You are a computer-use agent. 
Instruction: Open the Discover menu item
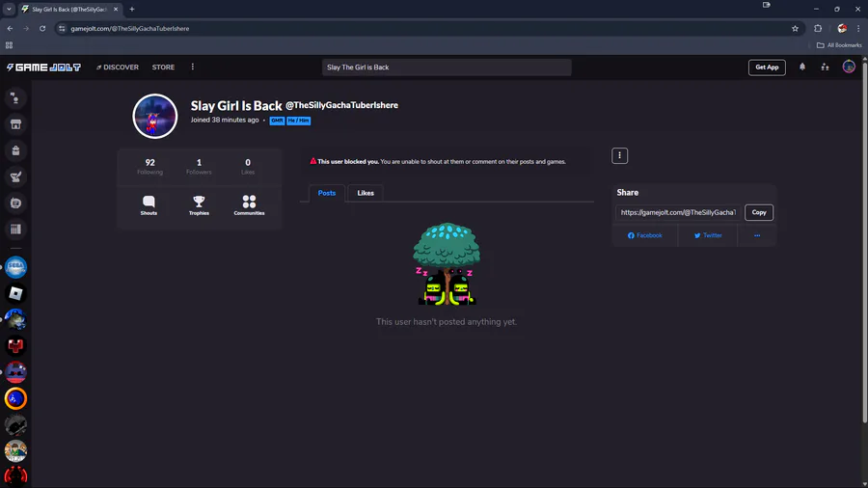click(118, 67)
